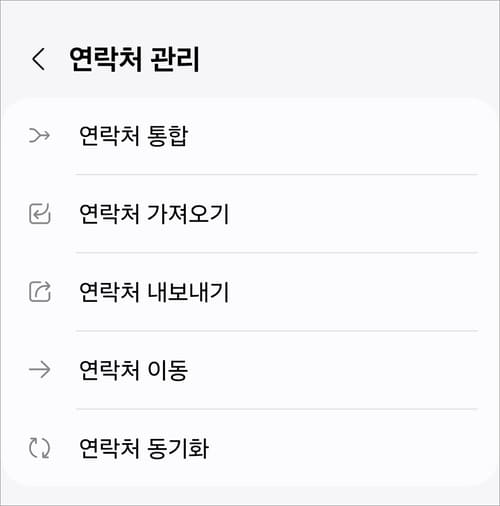
Task: Tap the 연락처 동기화 text label
Action: pos(144,448)
